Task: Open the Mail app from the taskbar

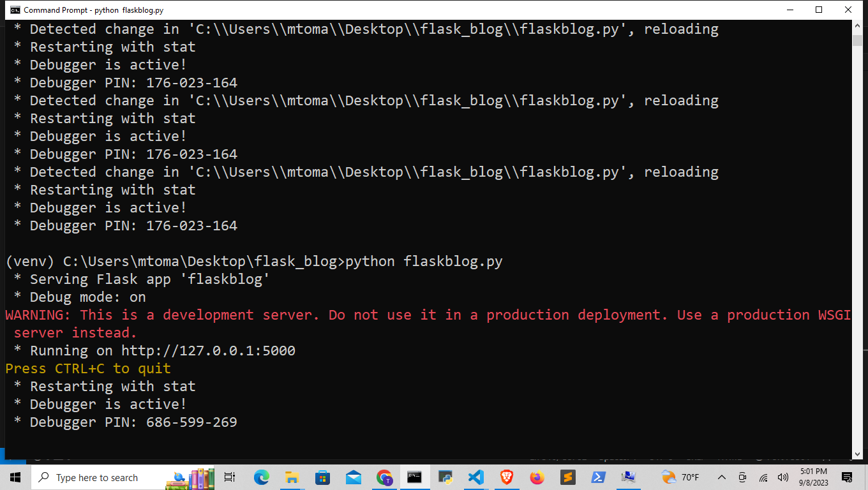Action: (353, 477)
